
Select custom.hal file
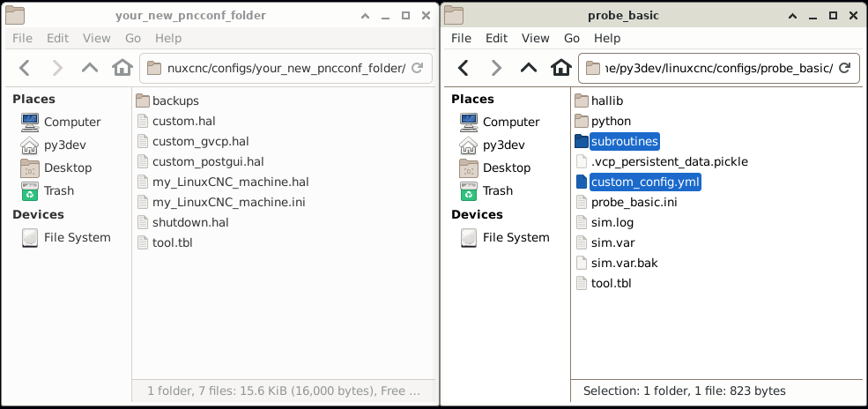(x=175, y=121)
